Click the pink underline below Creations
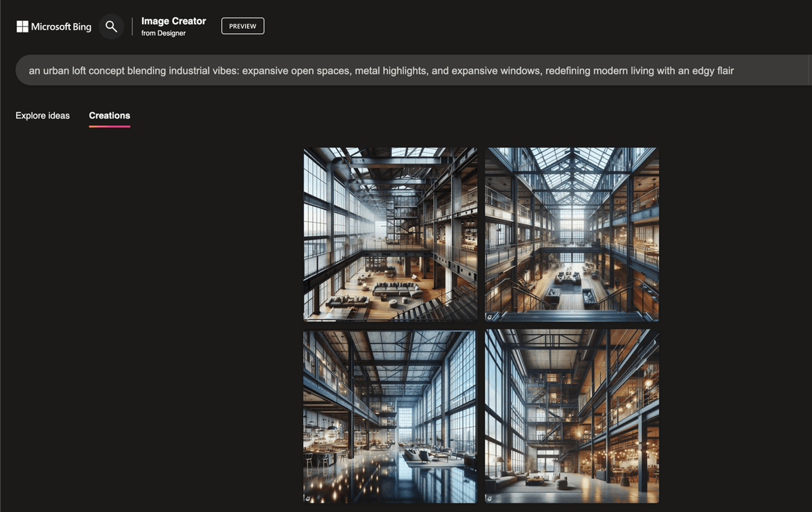 [110, 126]
